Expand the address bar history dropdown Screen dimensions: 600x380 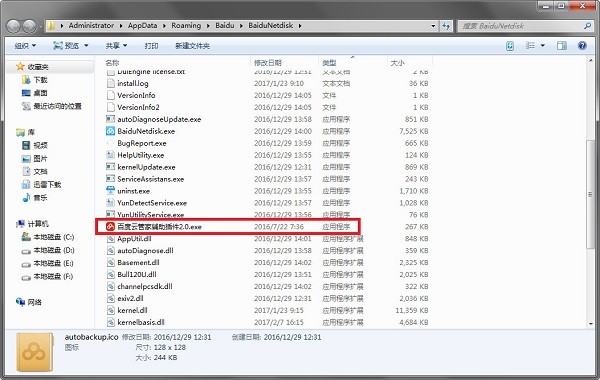(x=433, y=26)
